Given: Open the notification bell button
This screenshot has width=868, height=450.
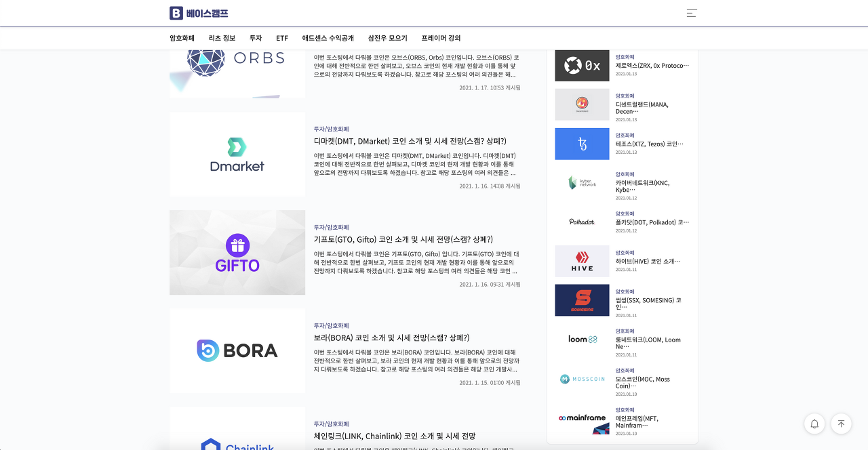Looking at the screenshot, I should pos(814,424).
